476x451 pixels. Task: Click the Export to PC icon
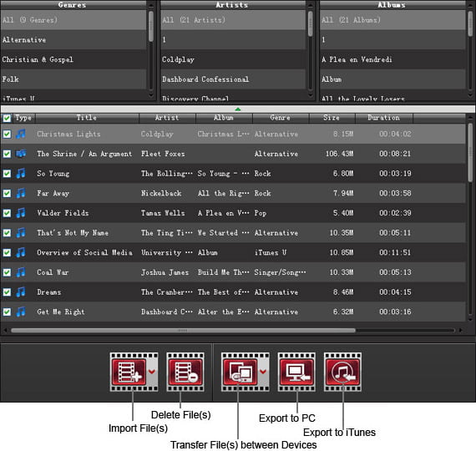(x=296, y=372)
